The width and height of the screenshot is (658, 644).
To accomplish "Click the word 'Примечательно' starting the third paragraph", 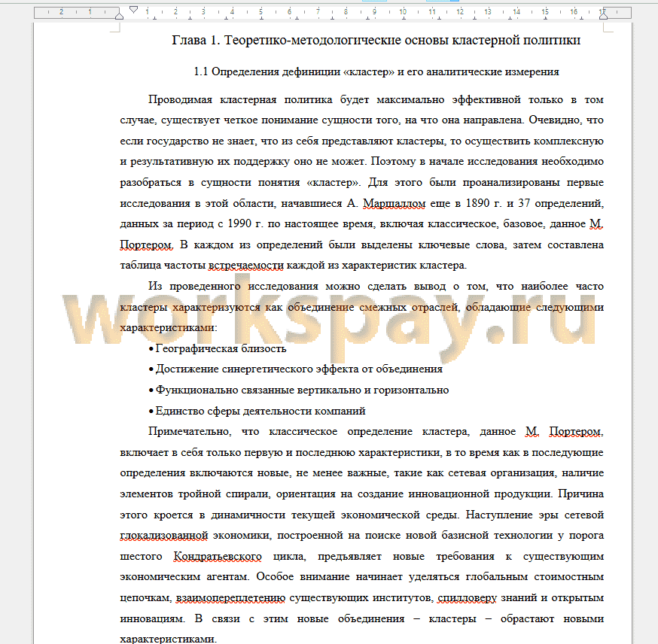I will 190,432.
